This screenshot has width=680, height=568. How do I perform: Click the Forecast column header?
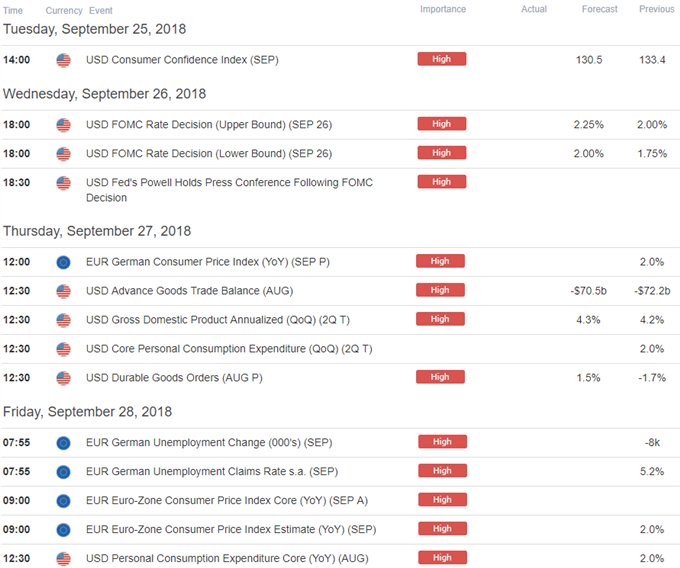point(599,9)
